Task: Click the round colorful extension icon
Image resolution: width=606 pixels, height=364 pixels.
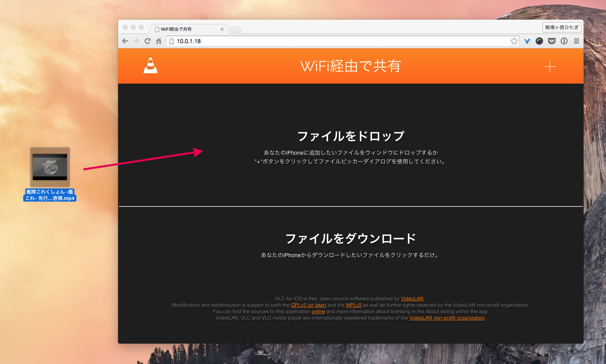Action: coord(539,41)
